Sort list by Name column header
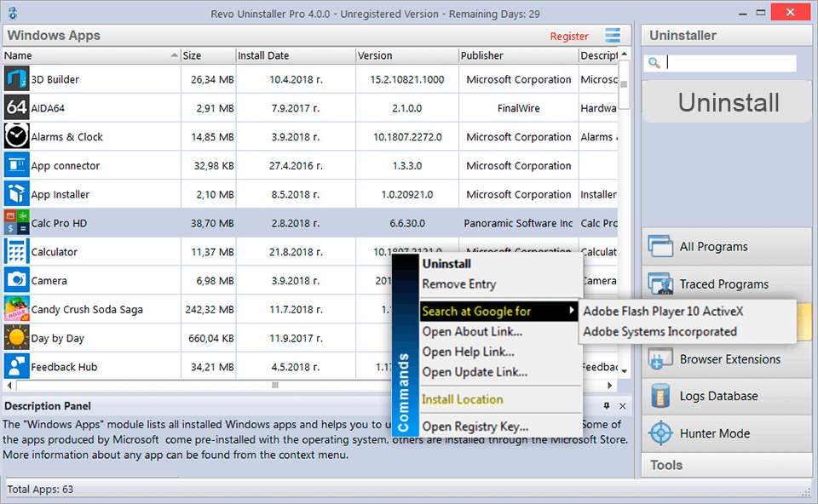The image size is (818, 504). click(91, 55)
